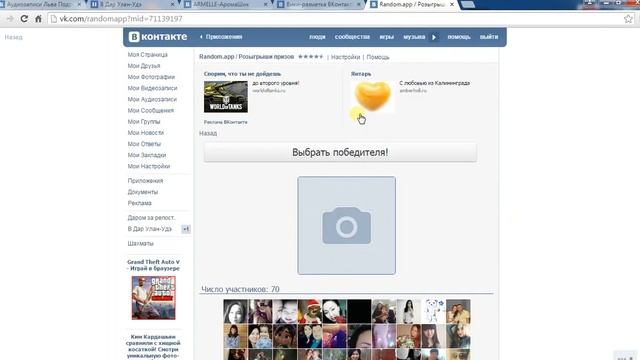Open Моя Страница in sidebar
The width and height of the screenshot is (640, 360).
click(148, 55)
